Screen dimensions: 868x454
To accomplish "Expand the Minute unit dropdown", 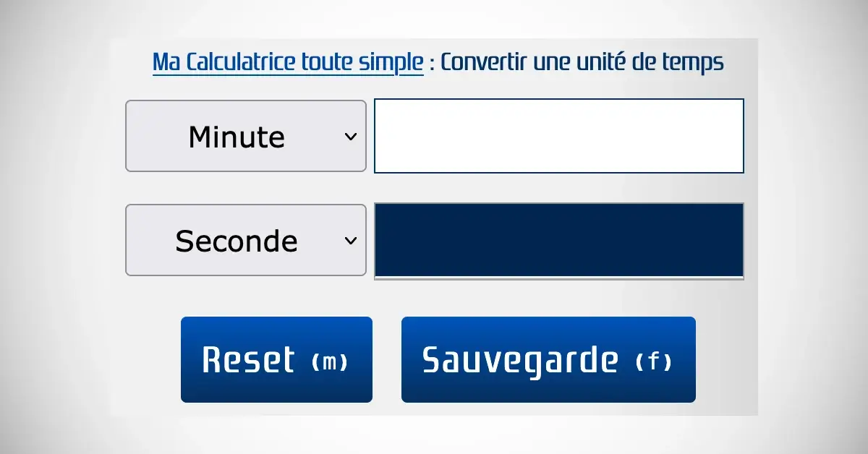I will pos(246,137).
